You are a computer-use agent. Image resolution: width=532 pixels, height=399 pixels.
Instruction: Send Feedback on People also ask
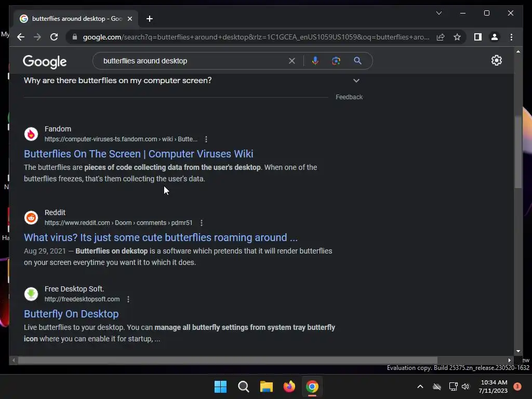(349, 97)
